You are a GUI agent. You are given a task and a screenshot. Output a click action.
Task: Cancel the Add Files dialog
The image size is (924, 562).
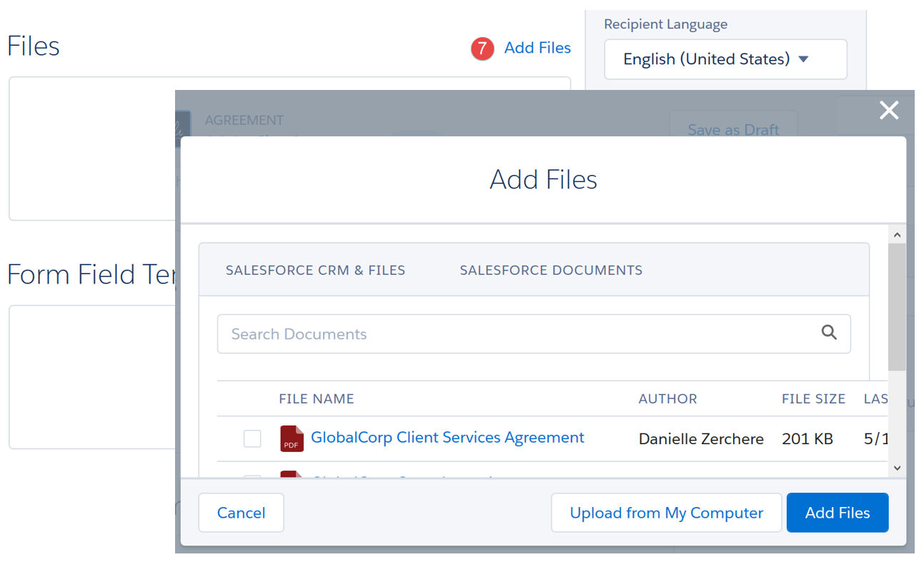point(241,513)
